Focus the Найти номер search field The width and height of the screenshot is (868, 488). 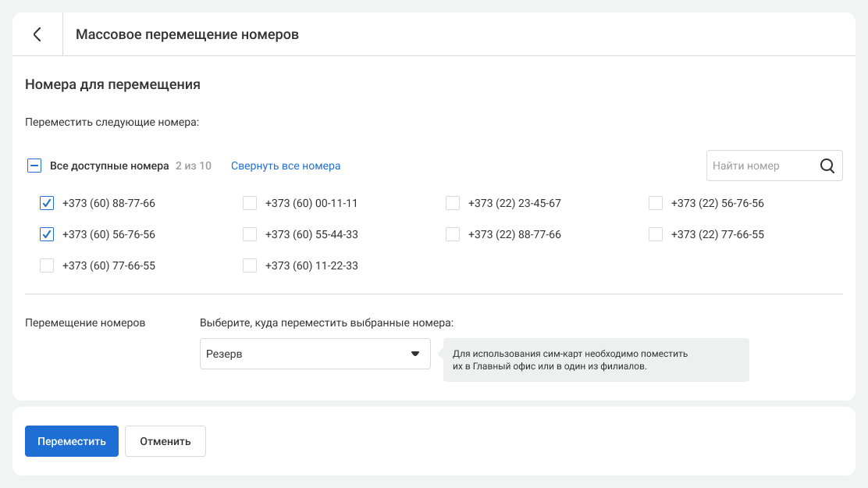[757, 166]
